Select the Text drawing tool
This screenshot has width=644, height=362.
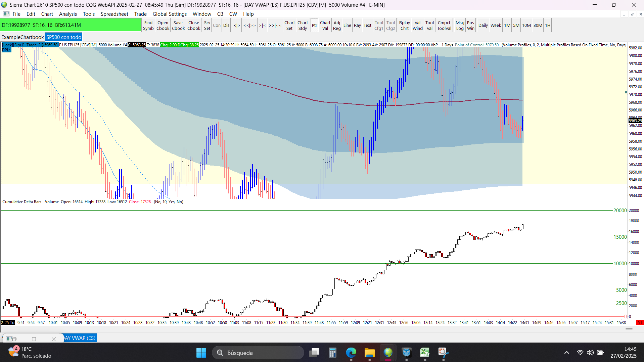click(367, 26)
